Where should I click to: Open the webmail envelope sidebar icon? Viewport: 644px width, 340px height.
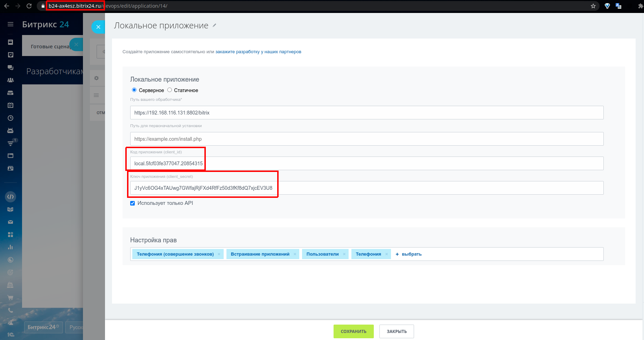tap(10, 222)
